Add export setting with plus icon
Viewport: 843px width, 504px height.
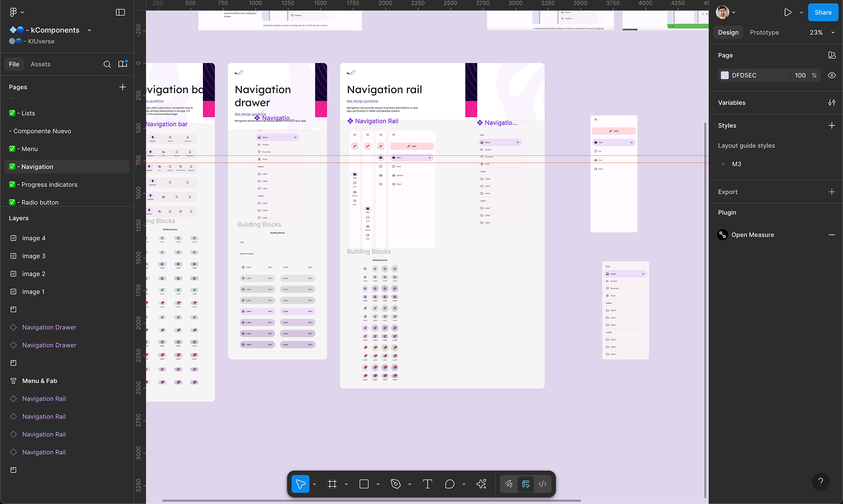pyautogui.click(x=832, y=192)
